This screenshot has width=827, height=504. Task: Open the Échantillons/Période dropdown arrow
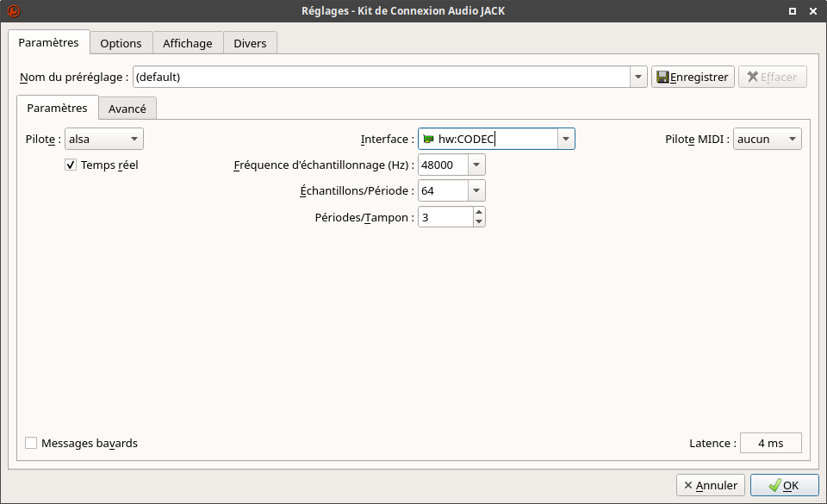[x=476, y=191]
